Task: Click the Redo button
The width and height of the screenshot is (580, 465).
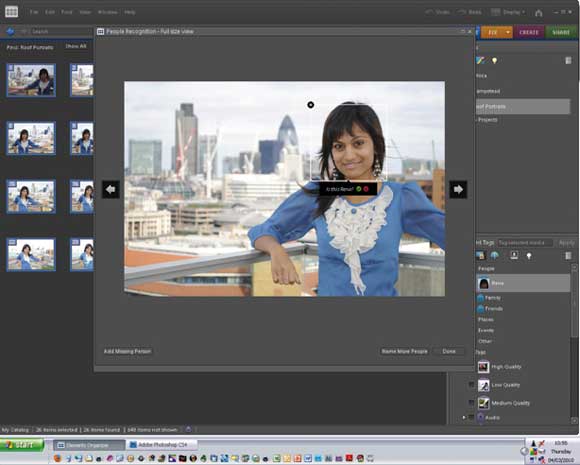Action: [470, 12]
